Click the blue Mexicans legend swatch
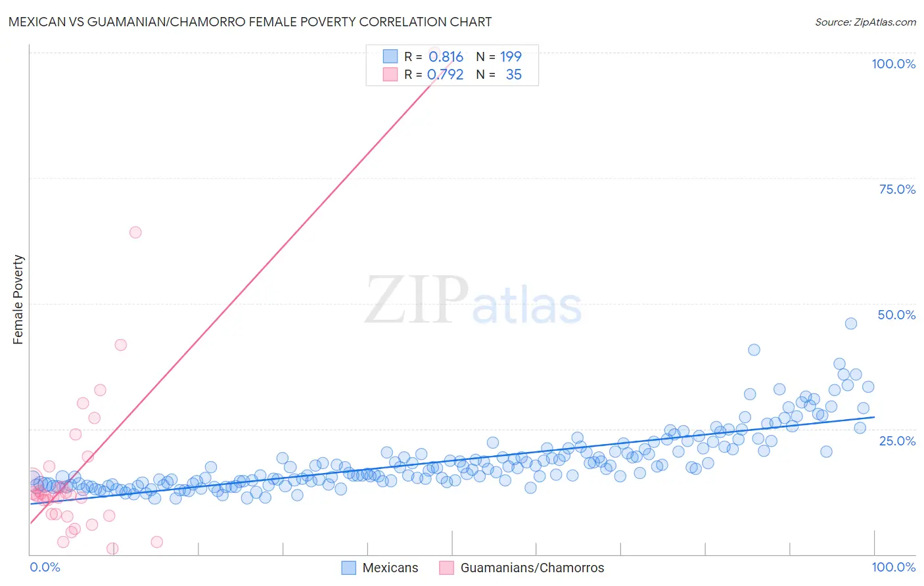 click(x=348, y=568)
